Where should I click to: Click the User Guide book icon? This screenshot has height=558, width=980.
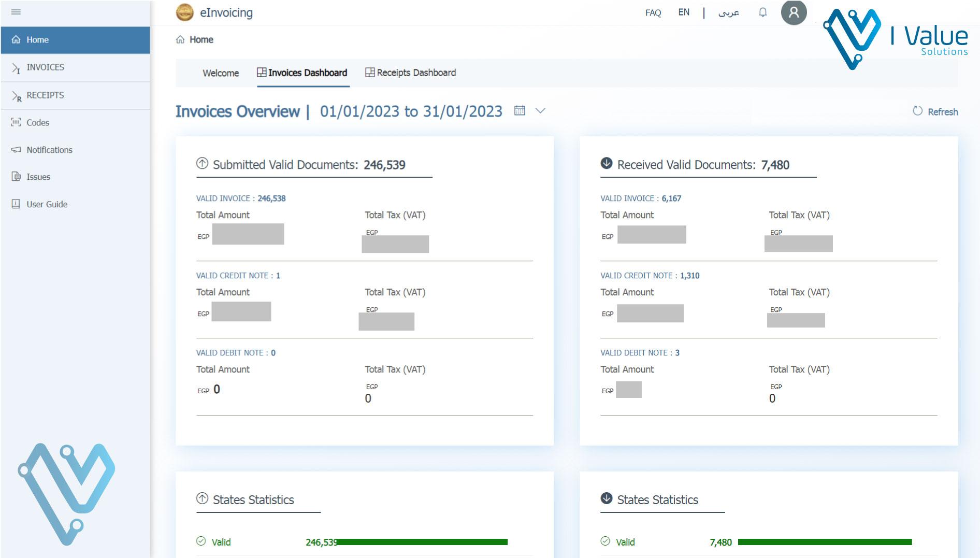16,204
